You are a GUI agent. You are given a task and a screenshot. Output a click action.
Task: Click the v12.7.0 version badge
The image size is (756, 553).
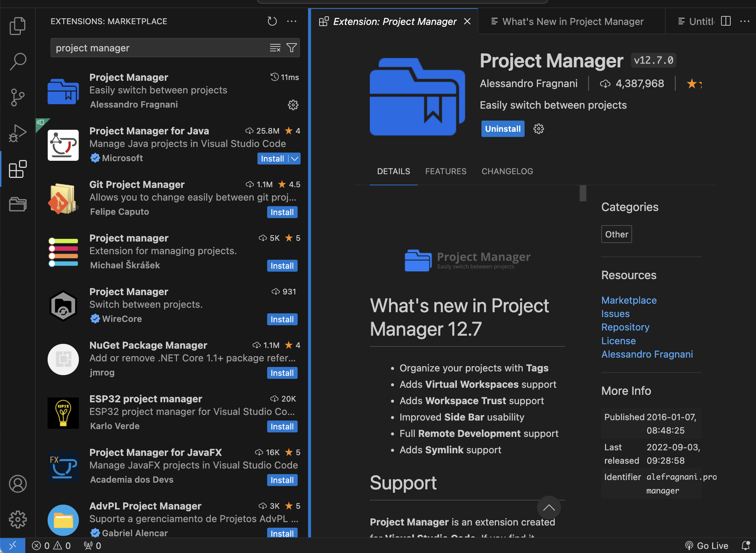coord(653,60)
